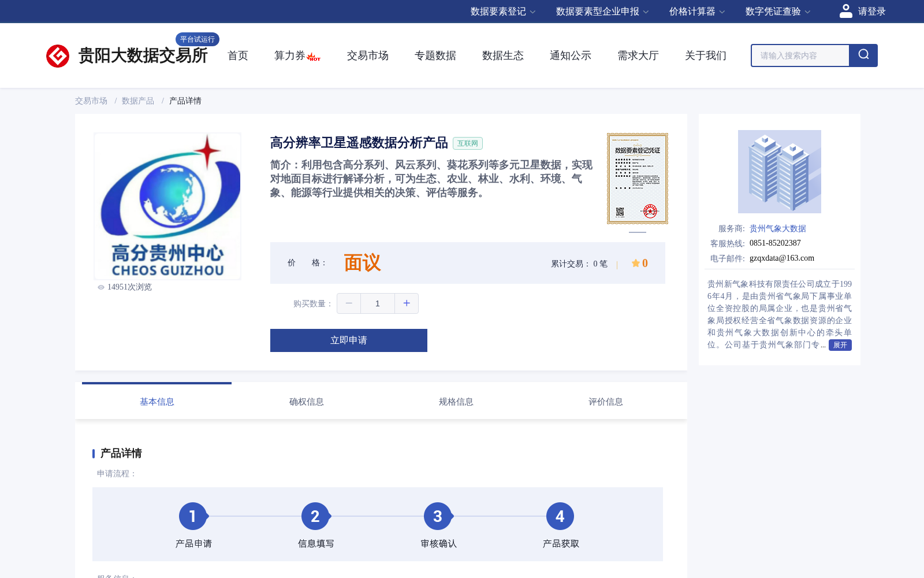
Task: Click step 3 审核确认 circle
Action: [x=438, y=516]
